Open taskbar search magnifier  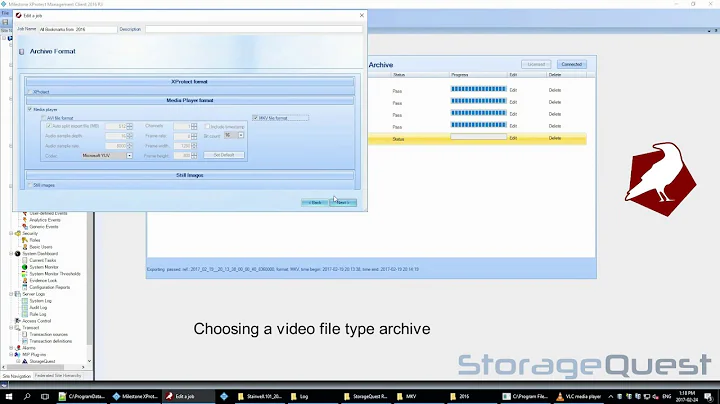point(27,396)
